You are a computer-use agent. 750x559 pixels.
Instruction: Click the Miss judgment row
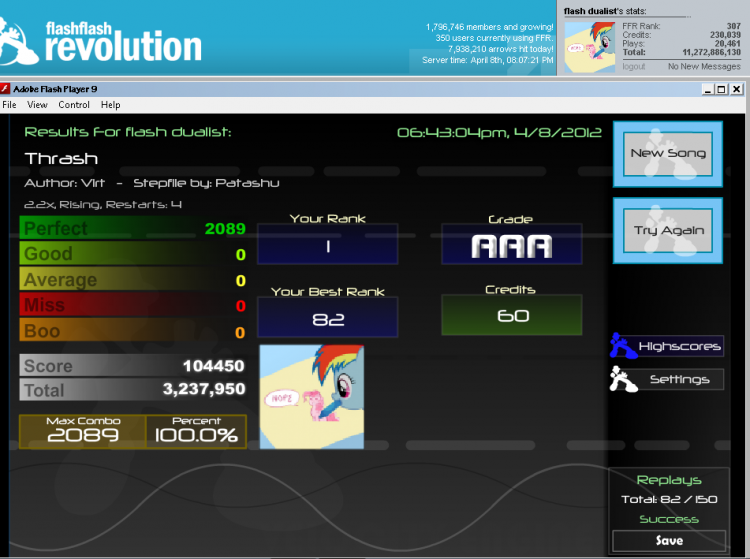click(x=133, y=305)
